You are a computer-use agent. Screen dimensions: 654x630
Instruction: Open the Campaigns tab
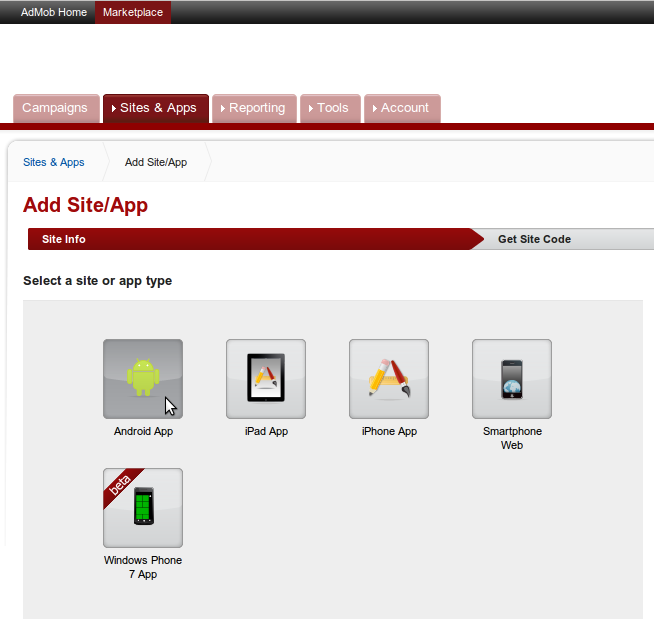56,108
